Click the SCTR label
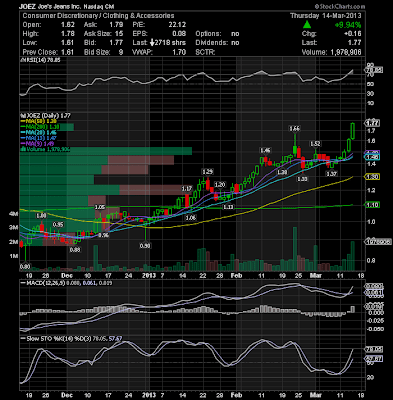This screenshot has height=400, width=393. click(205, 52)
